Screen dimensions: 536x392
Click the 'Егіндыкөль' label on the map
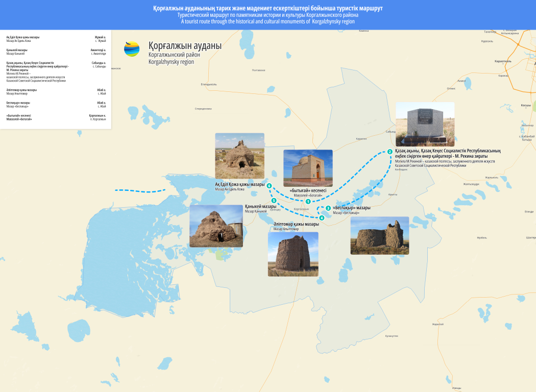208,84
